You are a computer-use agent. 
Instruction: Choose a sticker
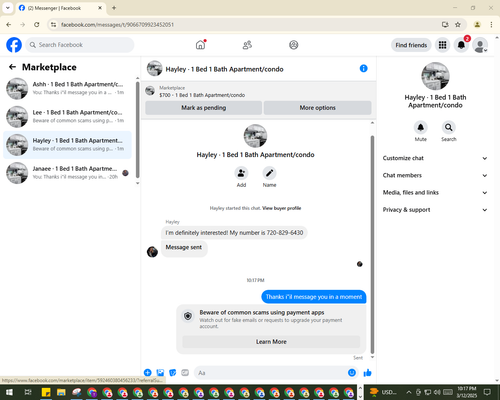173,373
